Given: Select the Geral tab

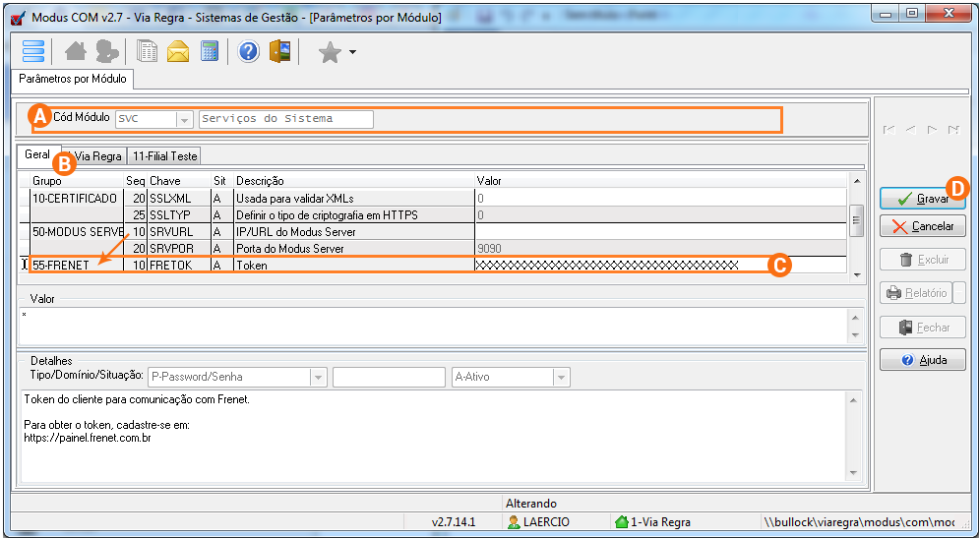Looking at the screenshot, I should 37,155.
